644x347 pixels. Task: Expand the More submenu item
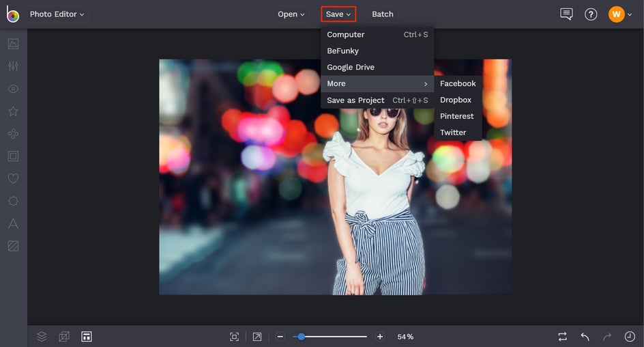(377, 84)
